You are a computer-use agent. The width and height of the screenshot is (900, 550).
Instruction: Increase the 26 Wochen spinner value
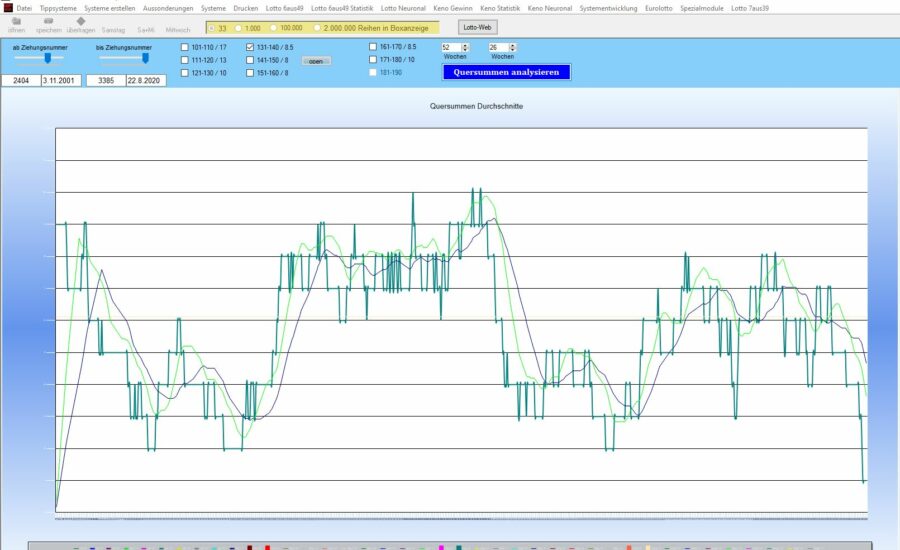point(513,45)
